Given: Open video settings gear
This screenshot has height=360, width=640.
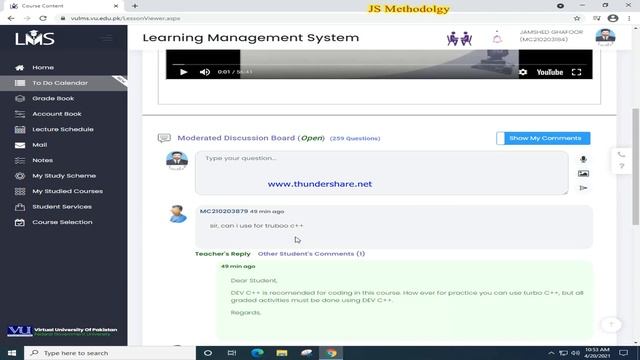Looking at the screenshot, I should pyautogui.click(x=523, y=72).
